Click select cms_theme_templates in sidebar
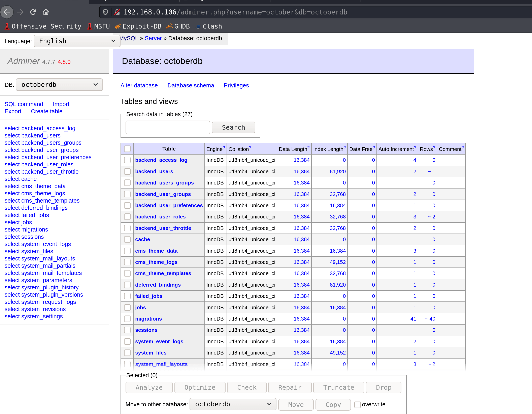This screenshot has width=532, height=414. click(42, 200)
